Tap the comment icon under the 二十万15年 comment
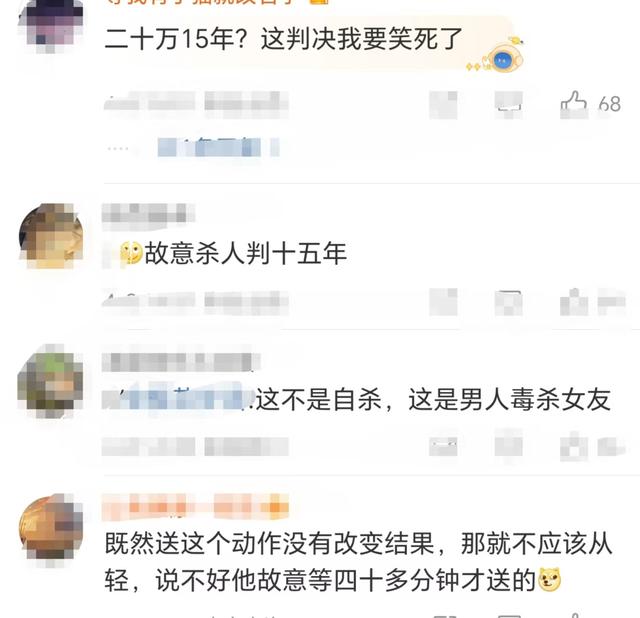Screen dimensions: 640x618 tap(509, 104)
